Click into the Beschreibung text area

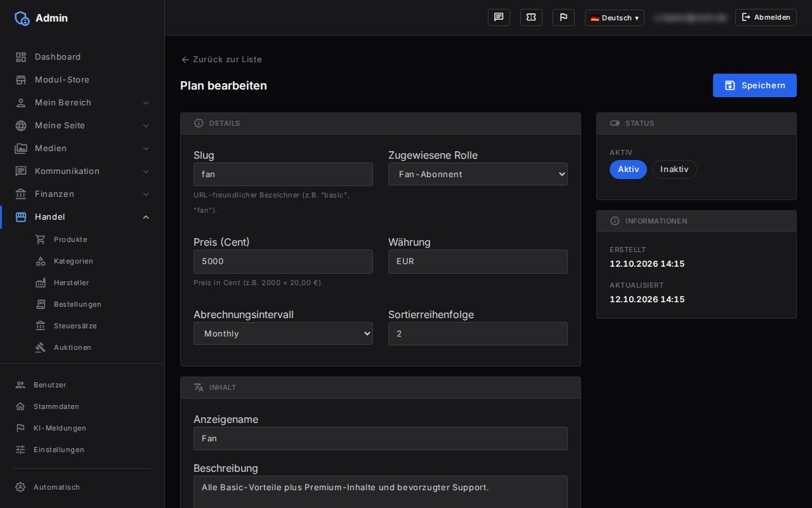coord(381,492)
